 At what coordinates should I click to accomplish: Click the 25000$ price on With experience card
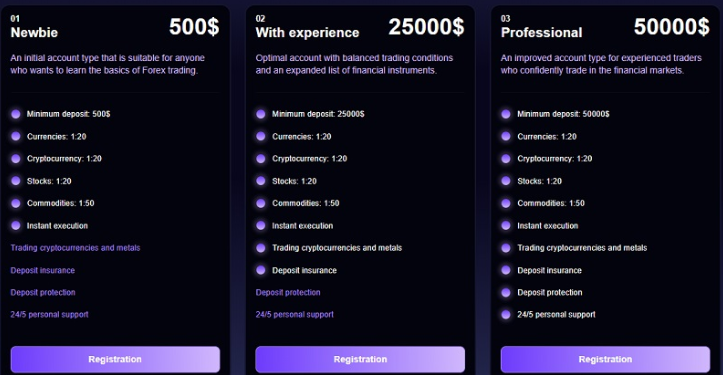(x=426, y=27)
